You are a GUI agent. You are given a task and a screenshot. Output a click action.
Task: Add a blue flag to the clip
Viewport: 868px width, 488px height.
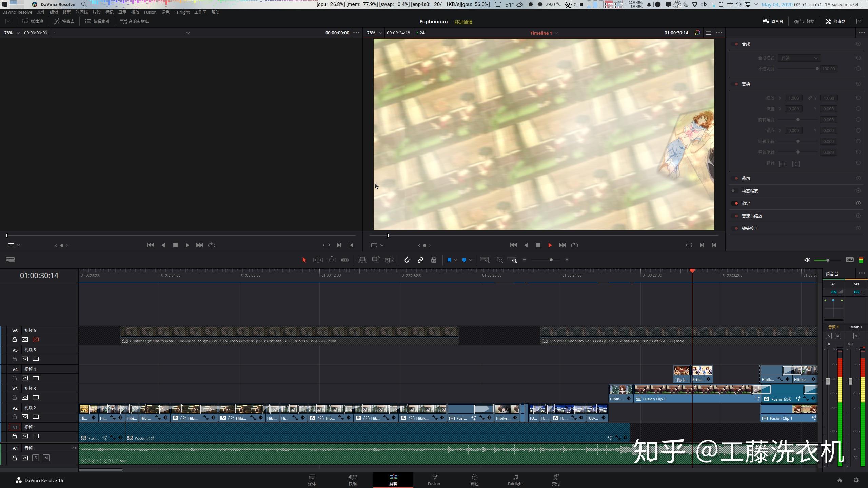[449, 260]
